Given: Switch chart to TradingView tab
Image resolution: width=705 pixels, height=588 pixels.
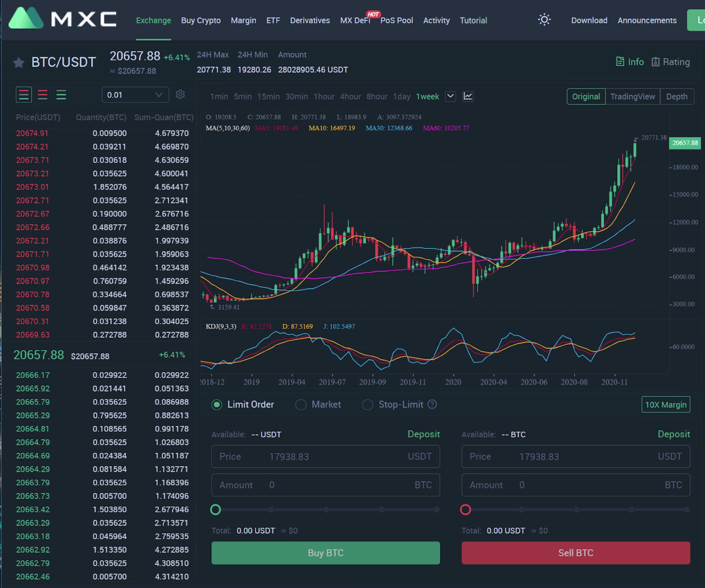Looking at the screenshot, I should [632, 97].
